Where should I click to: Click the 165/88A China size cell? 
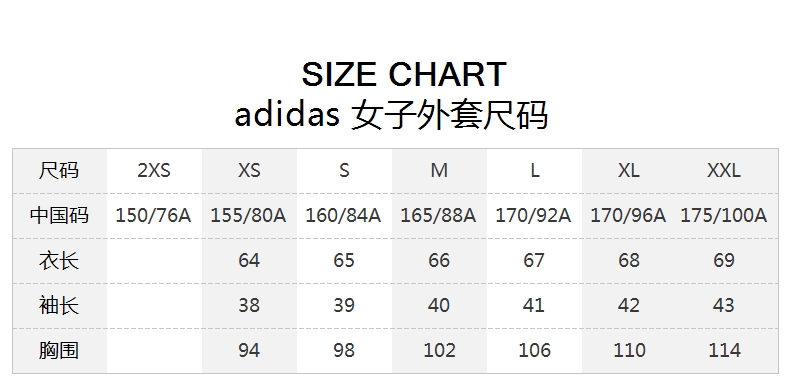pos(438,216)
